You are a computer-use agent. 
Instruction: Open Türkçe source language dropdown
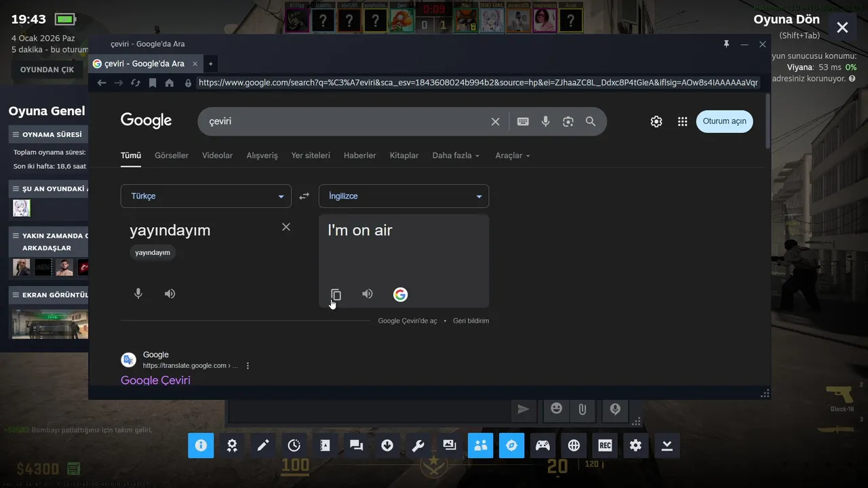tap(206, 196)
